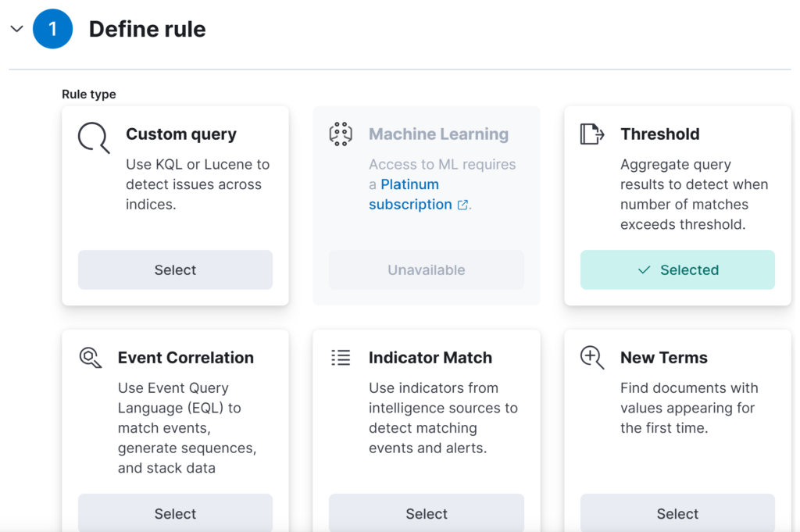Image resolution: width=800 pixels, height=532 pixels.
Task: Click the Selected Threshold button
Action: [x=677, y=270]
